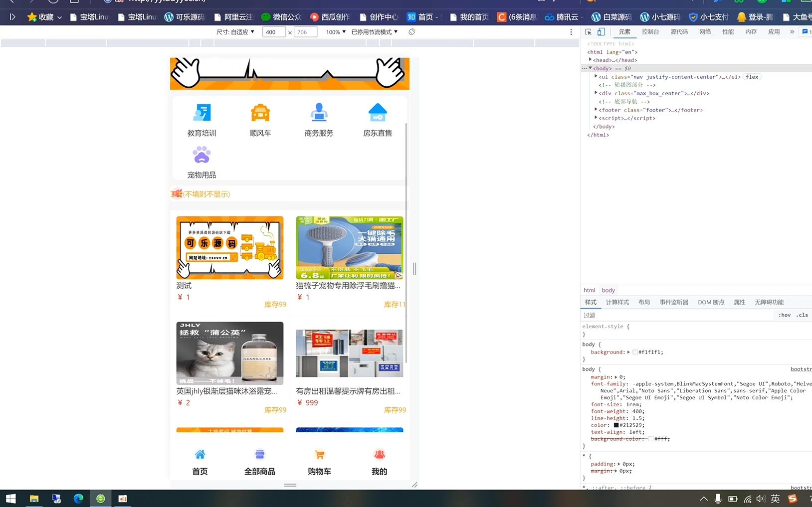
Task: Open Windows Start menu
Action: (10, 499)
